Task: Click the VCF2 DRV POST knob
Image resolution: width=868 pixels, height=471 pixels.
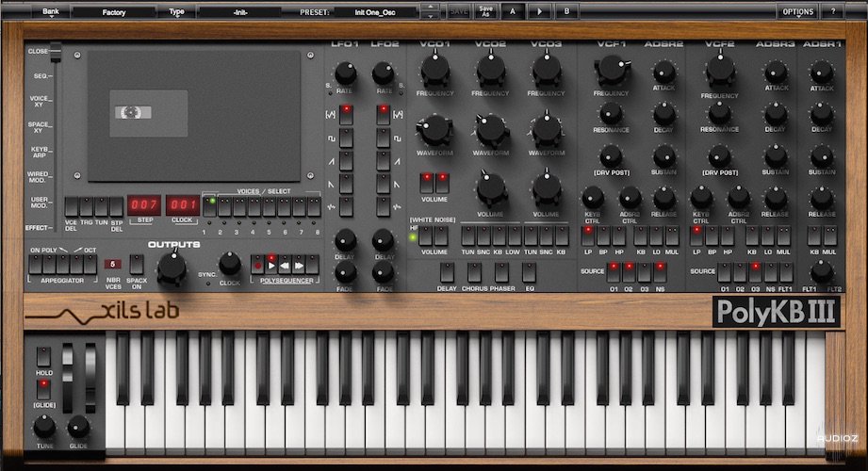Action: tap(720, 156)
